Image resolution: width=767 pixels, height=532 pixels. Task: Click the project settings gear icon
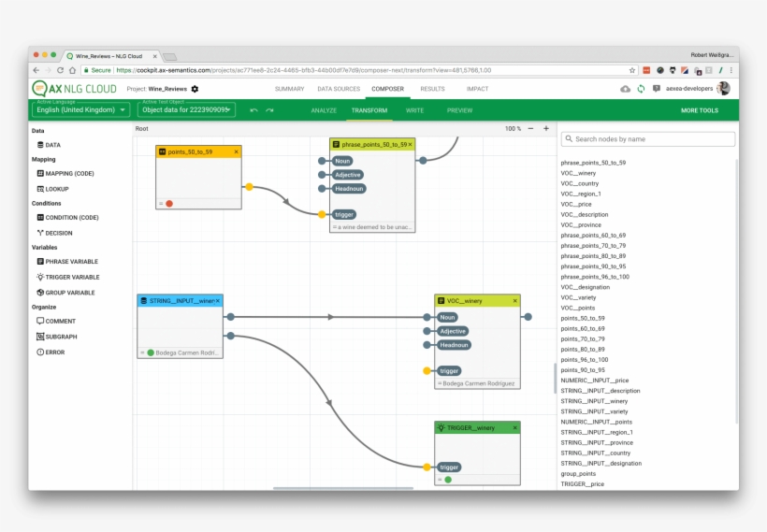point(195,89)
